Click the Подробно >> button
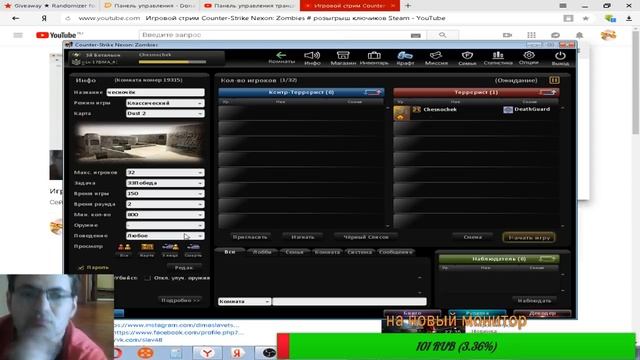This screenshot has height=360, width=640. 180,300
